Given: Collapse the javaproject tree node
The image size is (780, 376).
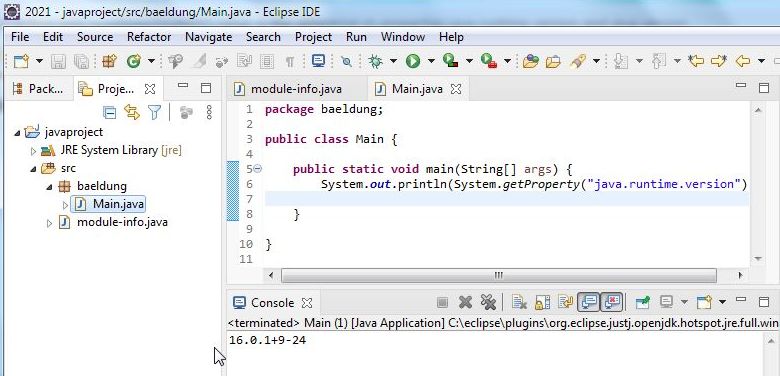Looking at the screenshot, I should (18, 132).
